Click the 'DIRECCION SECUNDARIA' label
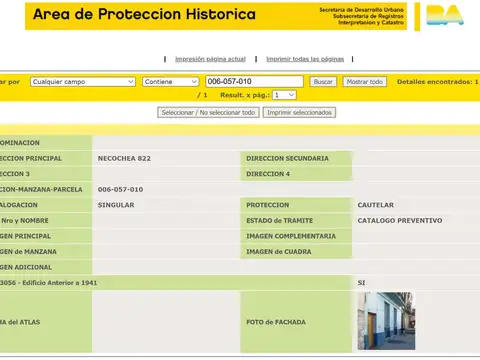Image resolution: width=480 pixels, height=360 pixels. [287, 158]
